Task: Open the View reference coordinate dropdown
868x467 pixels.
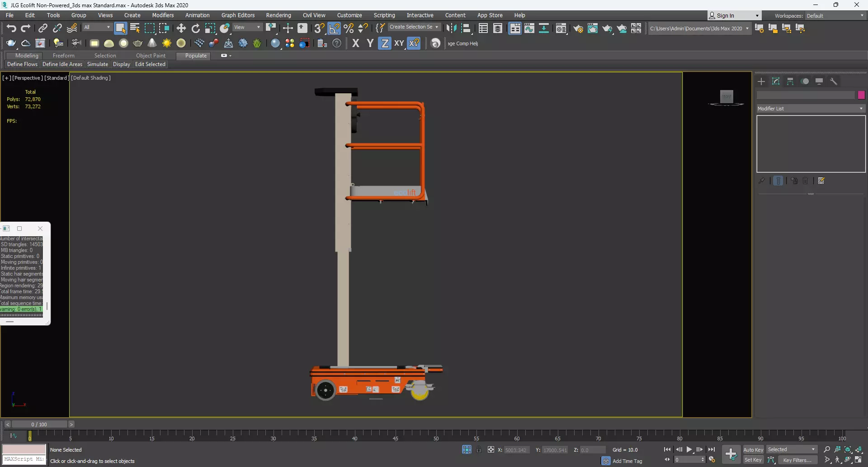Action: point(247,27)
